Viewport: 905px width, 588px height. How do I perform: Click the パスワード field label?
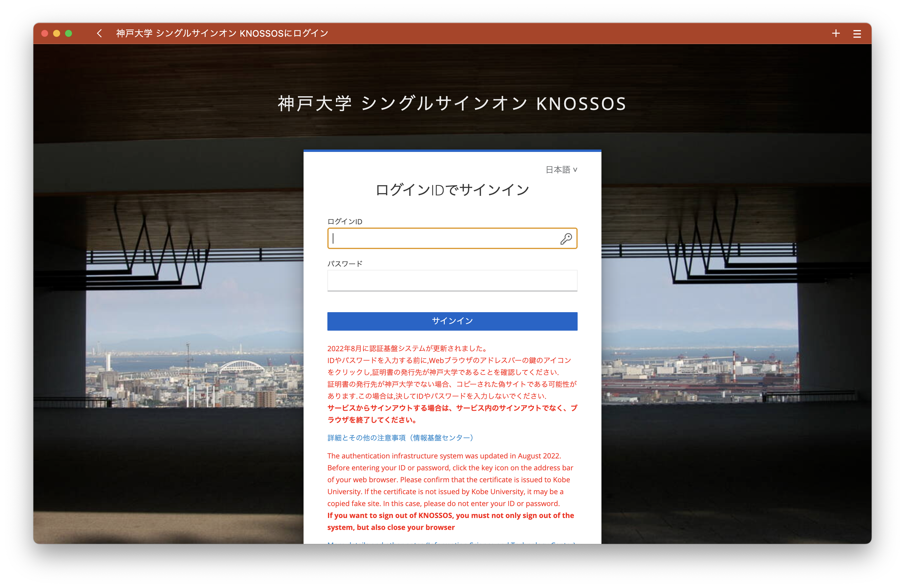pyautogui.click(x=345, y=264)
